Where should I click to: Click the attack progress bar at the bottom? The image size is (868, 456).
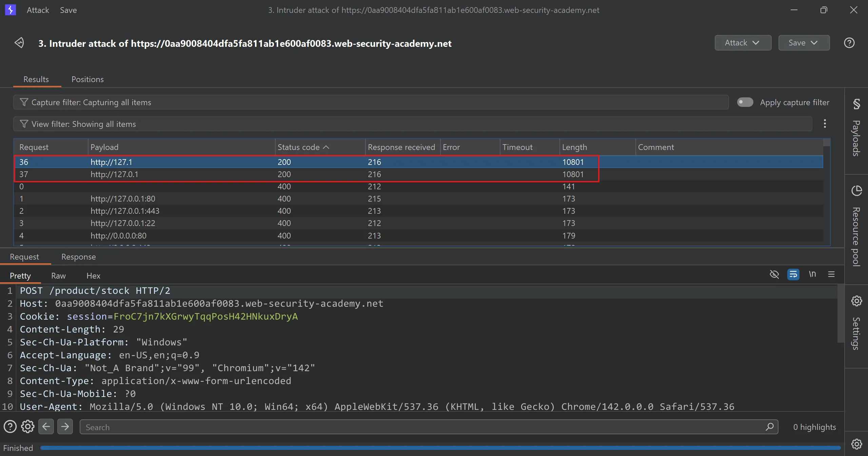440,448
